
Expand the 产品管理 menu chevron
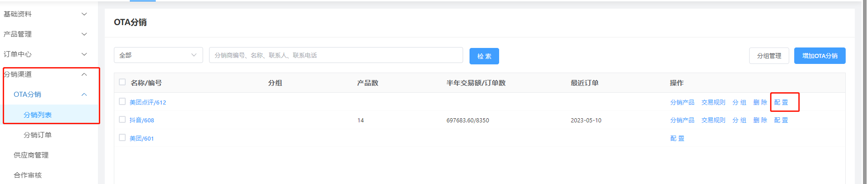coord(84,34)
